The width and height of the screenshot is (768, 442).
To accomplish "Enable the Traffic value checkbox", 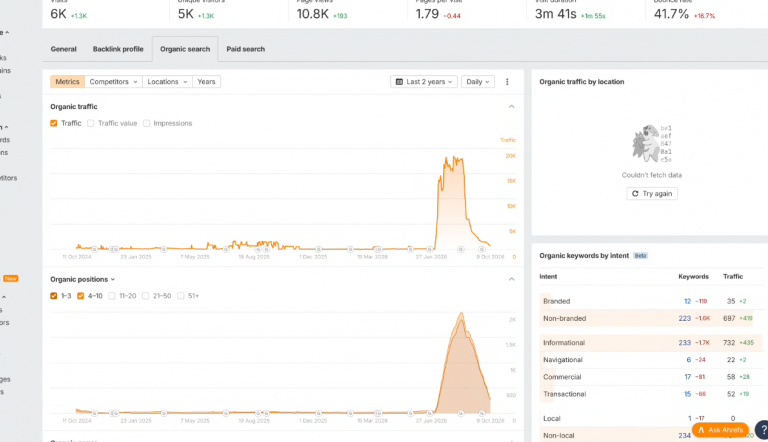I will click(x=91, y=123).
